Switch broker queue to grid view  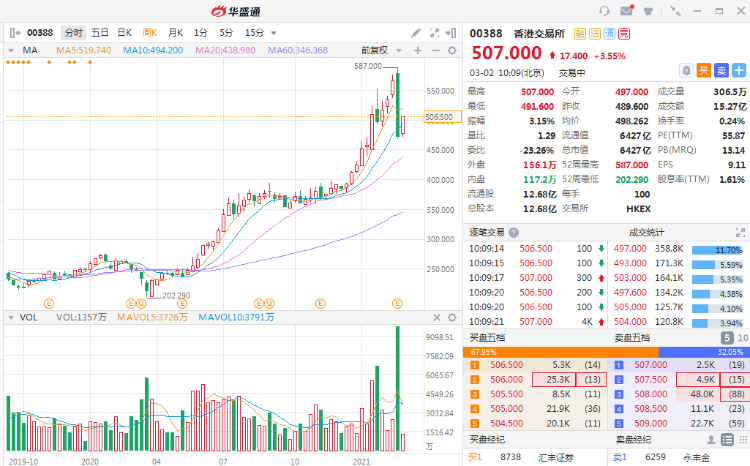pyautogui.click(x=745, y=439)
